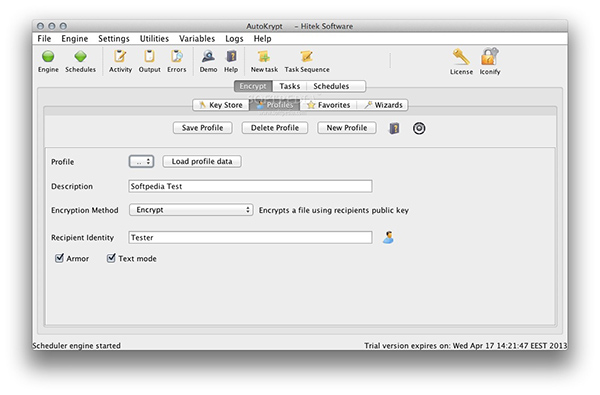Open the Utilities menu
The height and width of the screenshot is (395, 600).
(x=154, y=39)
